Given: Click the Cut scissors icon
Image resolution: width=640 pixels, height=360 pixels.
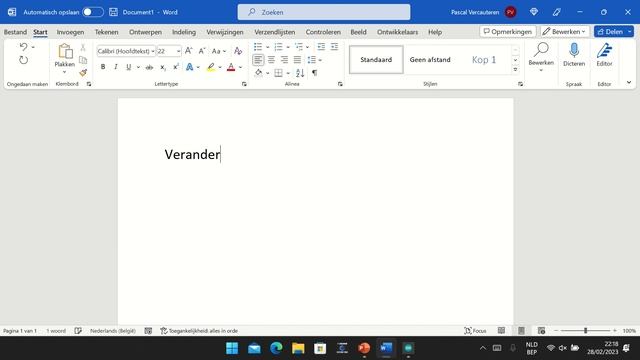Looking at the screenshot, I should click(83, 47).
